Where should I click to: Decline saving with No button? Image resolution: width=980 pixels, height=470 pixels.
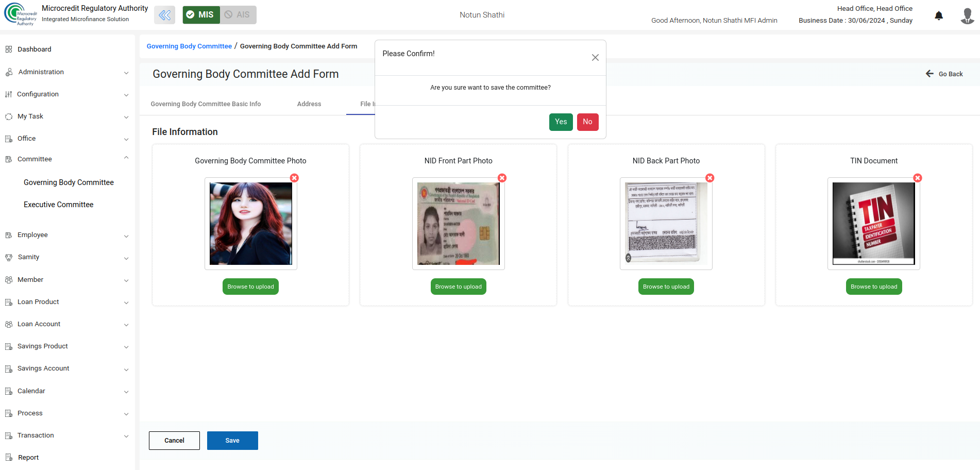click(587, 122)
